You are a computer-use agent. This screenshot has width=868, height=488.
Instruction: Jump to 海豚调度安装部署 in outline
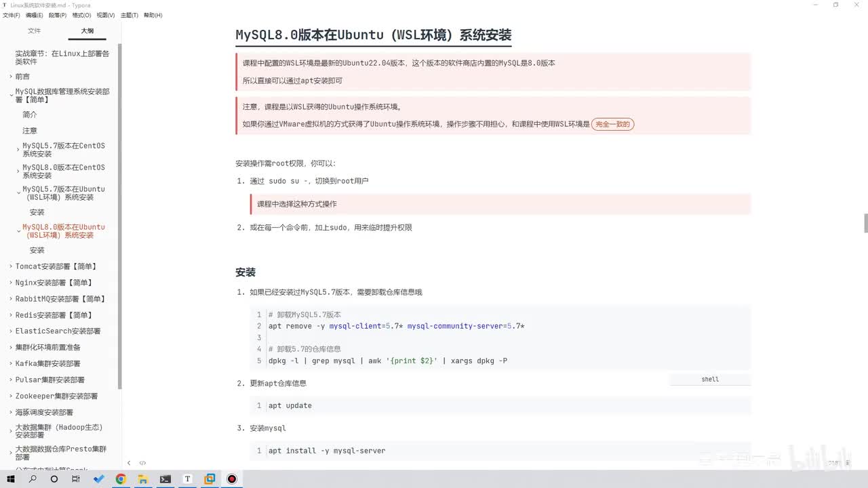pos(44,413)
